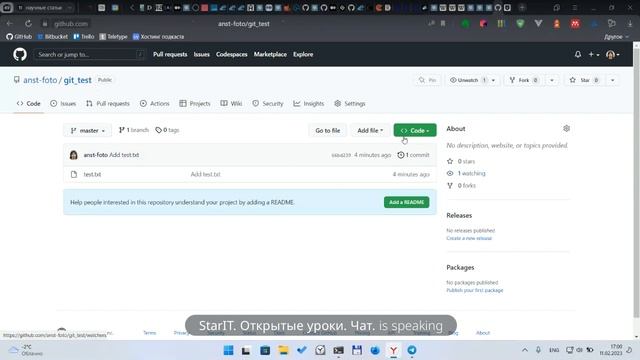Image resolution: width=640 pixels, height=360 pixels.
Task: Switch to the Security tab
Action: [x=267, y=104]
